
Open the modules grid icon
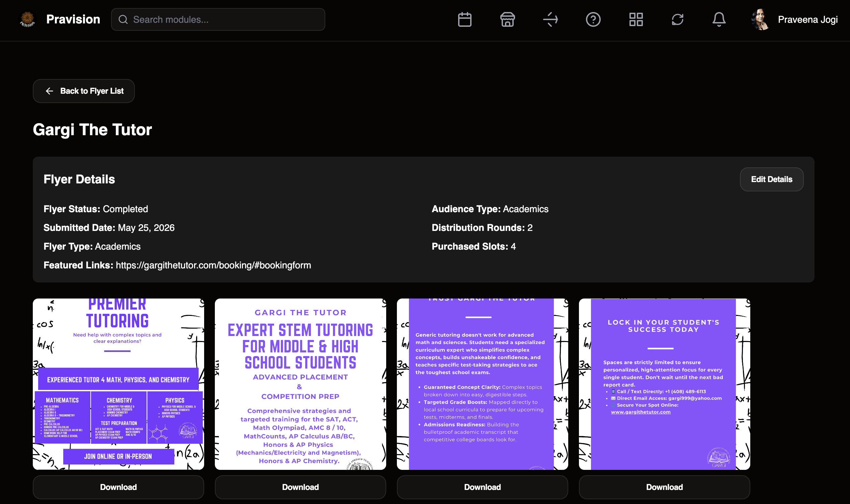pos(636,19)
